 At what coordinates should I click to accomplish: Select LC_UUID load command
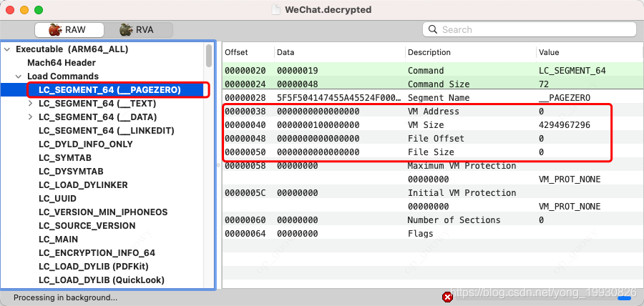[x=57, y=198]
